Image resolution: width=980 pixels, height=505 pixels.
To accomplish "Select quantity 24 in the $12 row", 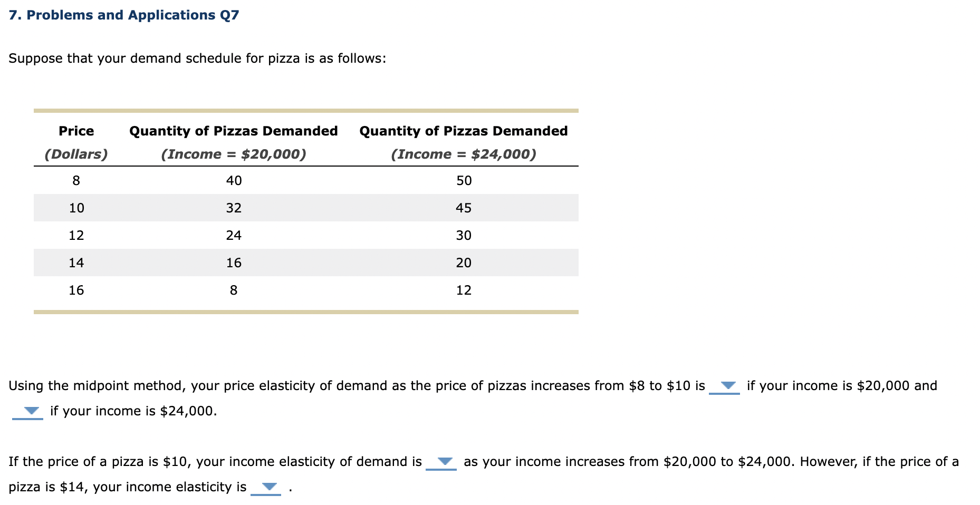I will [234, 236].
